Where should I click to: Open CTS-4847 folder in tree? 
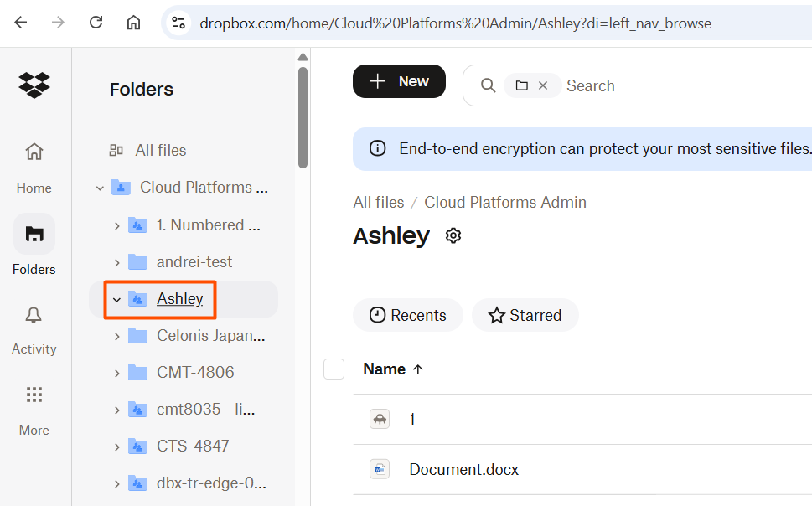pyautogui.click(x=193, y=446)
